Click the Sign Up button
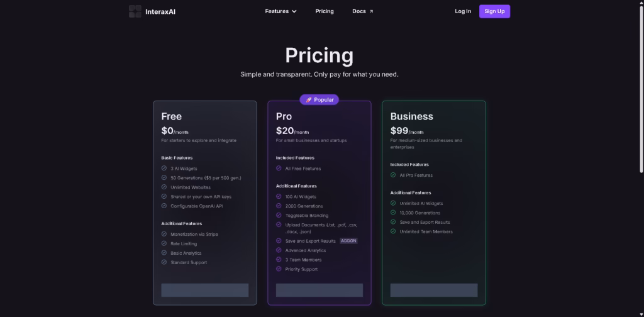The image size is (644, 317). click(494, 11)
